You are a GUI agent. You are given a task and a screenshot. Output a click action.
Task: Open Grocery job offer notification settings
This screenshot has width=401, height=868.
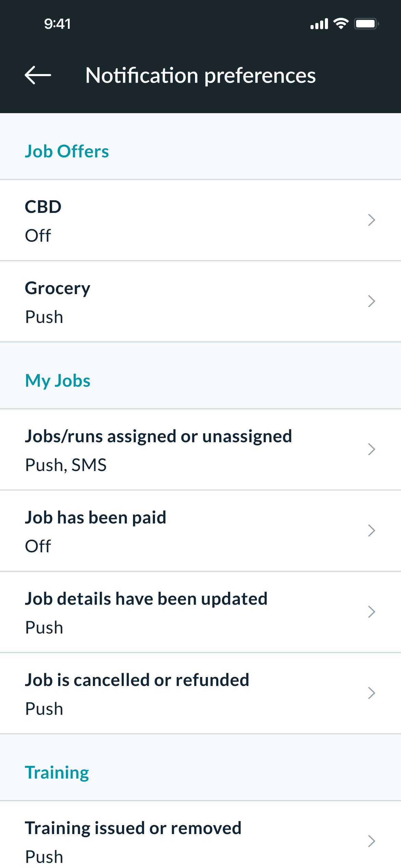171,302
